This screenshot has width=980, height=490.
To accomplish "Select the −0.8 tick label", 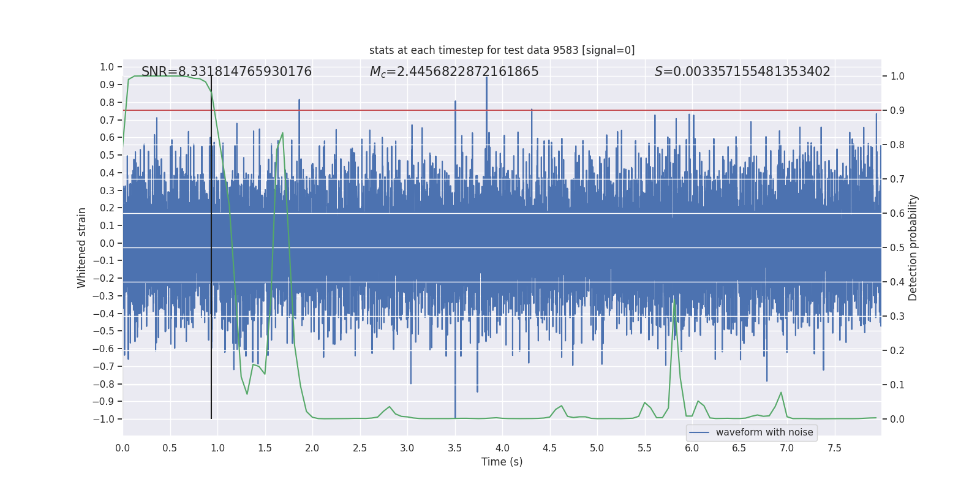I will coord(104,384).
